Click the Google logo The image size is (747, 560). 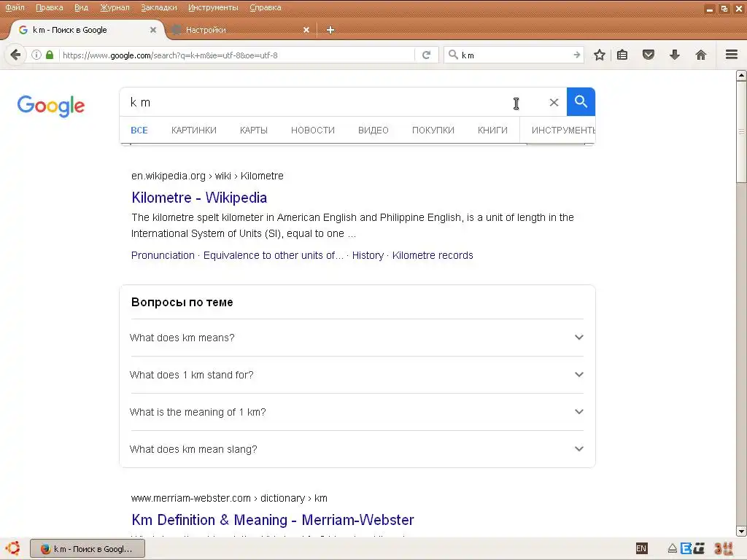[51, 106]
